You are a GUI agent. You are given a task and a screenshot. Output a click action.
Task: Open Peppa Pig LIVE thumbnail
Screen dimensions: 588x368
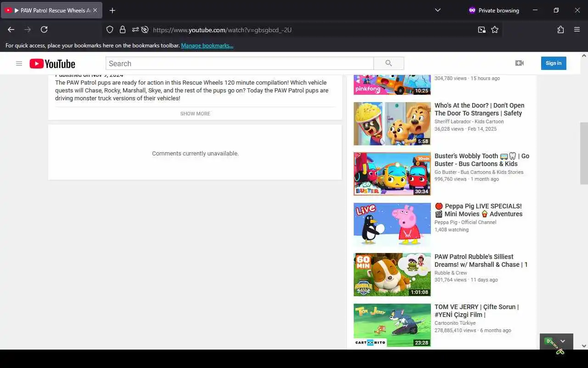[x=392, y=224]
